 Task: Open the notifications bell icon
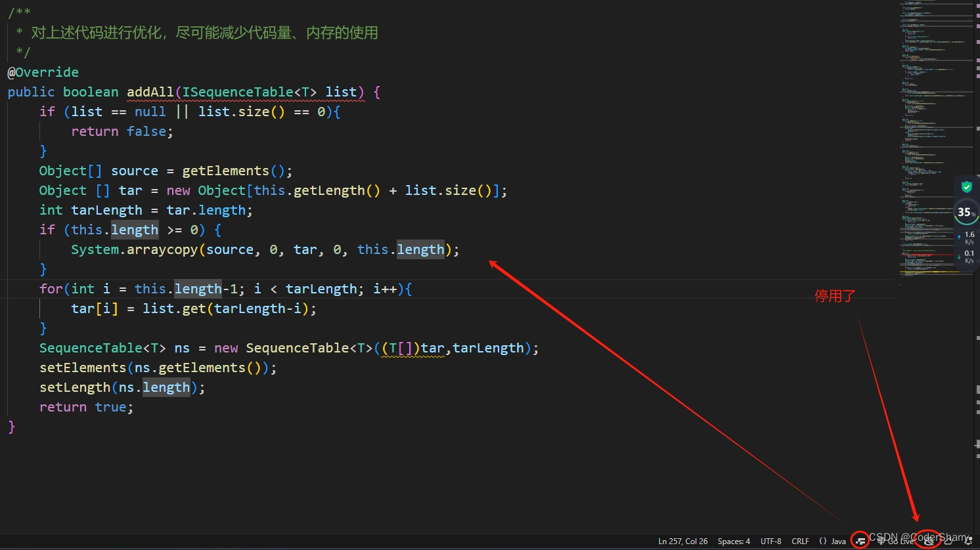[969, 541]
